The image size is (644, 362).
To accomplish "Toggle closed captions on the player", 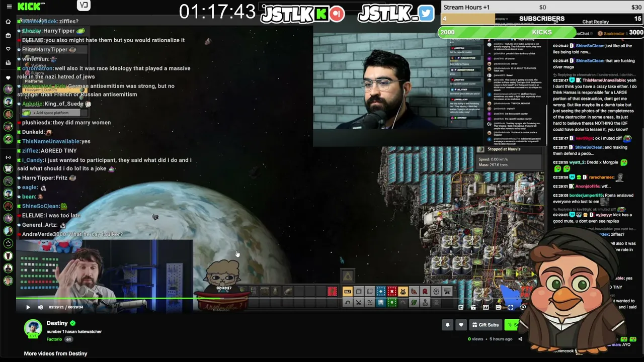I will [486, 307].
